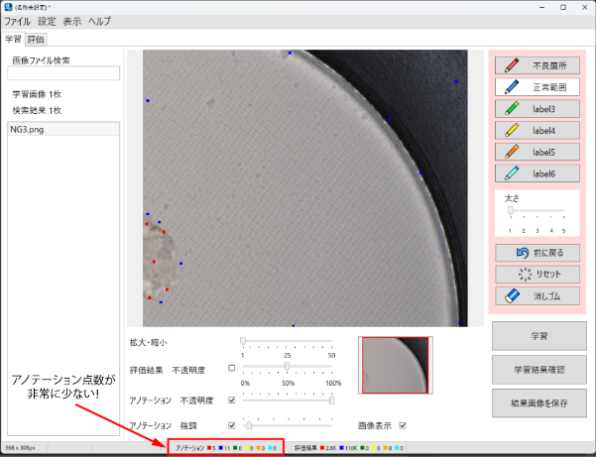Switch to the 学習 tab
Viewport: 596px width, 457px height.
click(x=13, y=39)
